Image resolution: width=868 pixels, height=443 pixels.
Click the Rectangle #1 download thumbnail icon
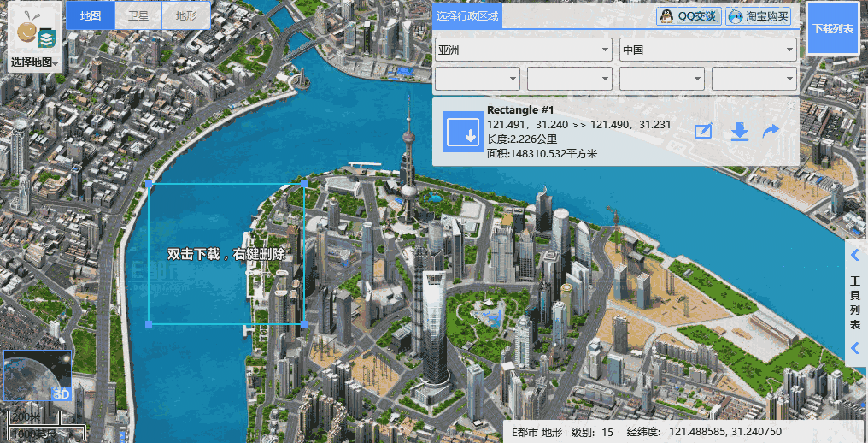[463, 132]
